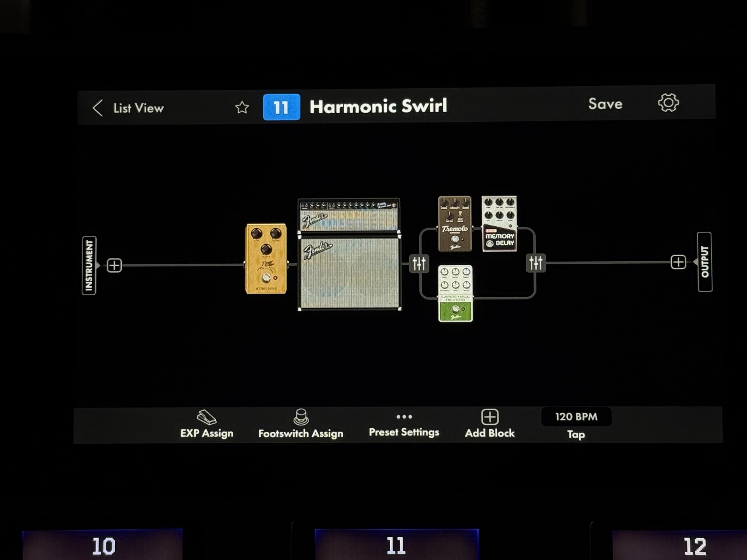This screenshot has height=560, width=747.
Task: Open the split mixer before parallel paths
Action: (x=419, y=263)
